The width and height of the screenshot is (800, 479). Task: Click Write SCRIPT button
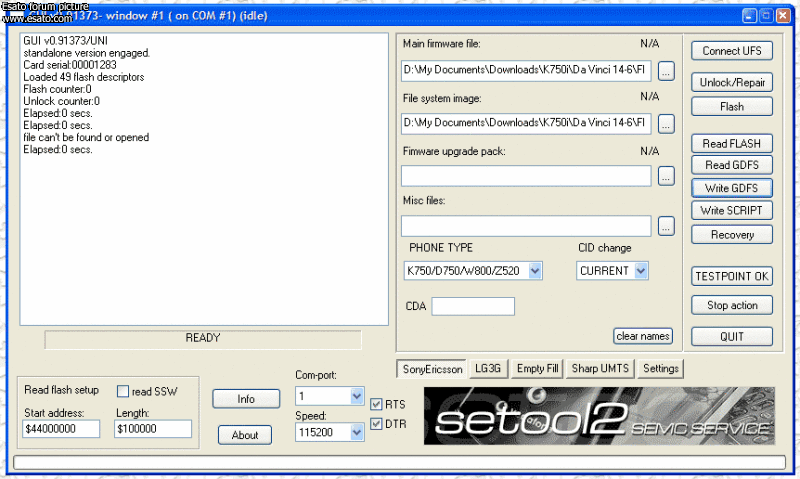(x=732, y=211)
